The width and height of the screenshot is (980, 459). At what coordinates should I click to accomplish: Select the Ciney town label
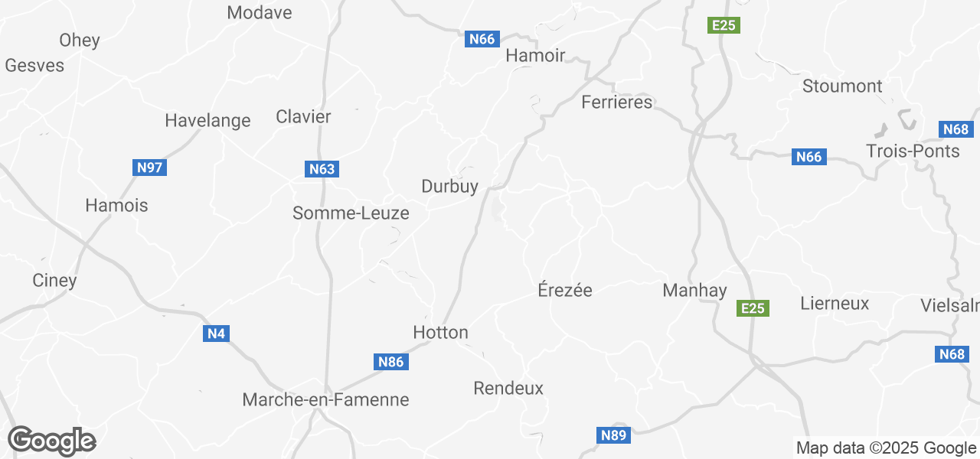(x=54, y=281)
